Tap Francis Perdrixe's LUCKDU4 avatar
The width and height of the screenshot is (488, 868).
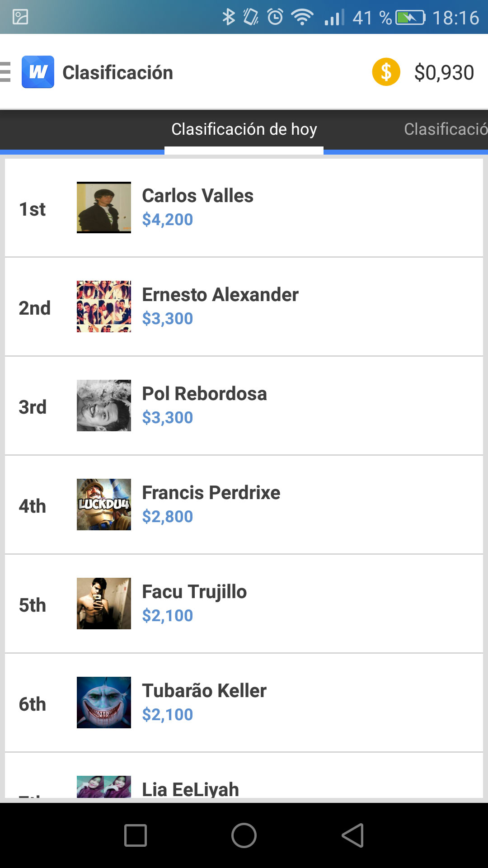pos(104,505)
